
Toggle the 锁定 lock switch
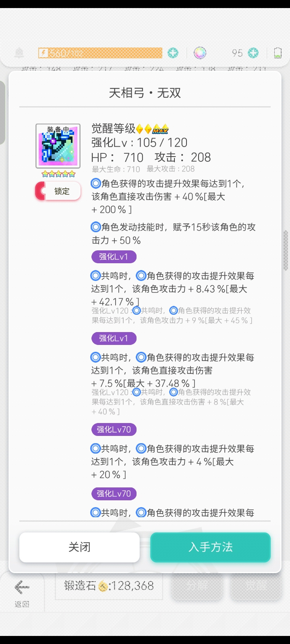[58, 191]
